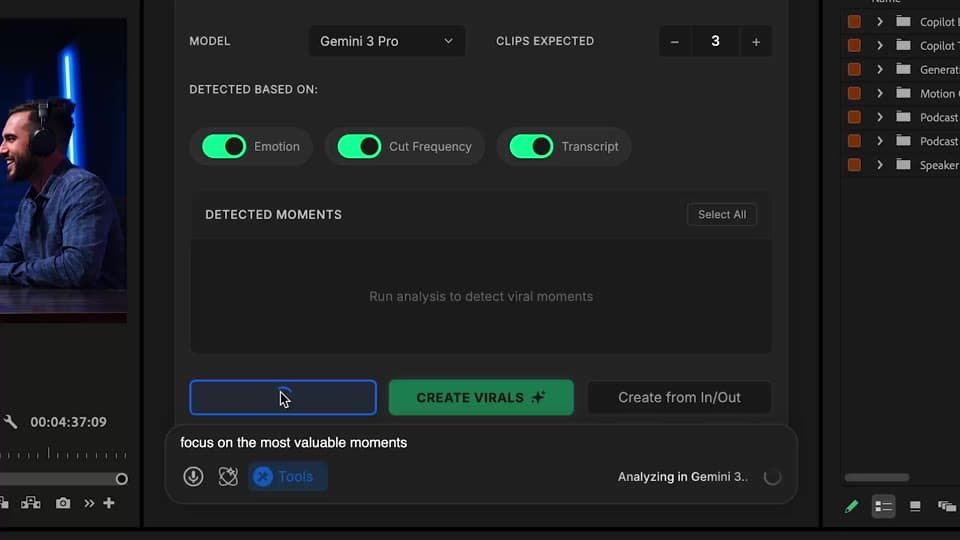Viewport: 960px width, 540px height.
Task: Open the monitor button editor plus icon
Action: click(109, 503)
